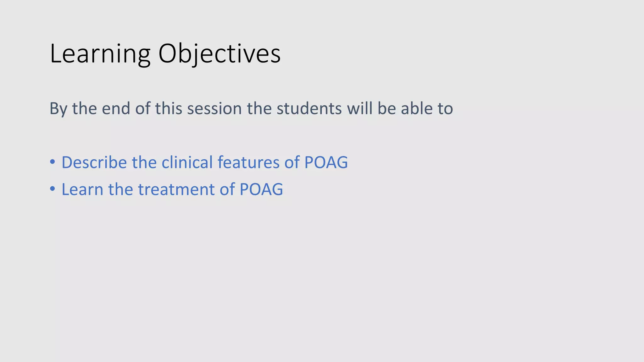Image resolution: width=644 pixels, height=362 pixels.
Task: Click the word "session" in the intro line
Action: (214, 109)
